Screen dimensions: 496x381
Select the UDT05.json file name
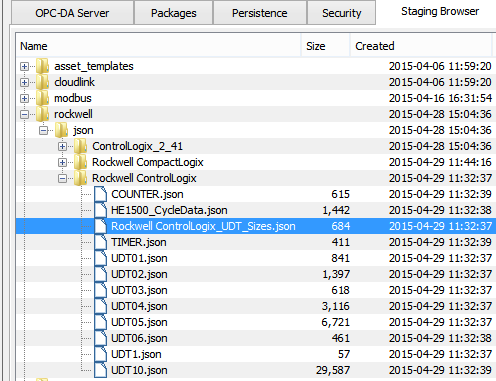139,322
